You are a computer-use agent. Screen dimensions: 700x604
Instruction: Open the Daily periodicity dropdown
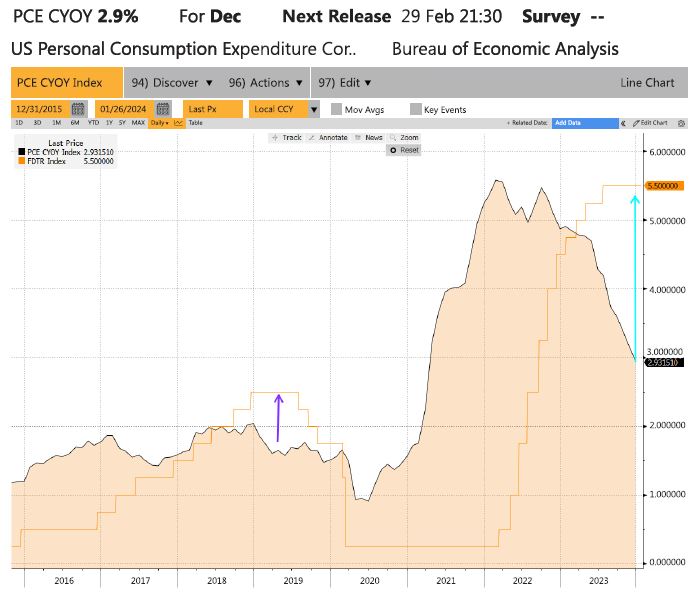click(158, 123)
